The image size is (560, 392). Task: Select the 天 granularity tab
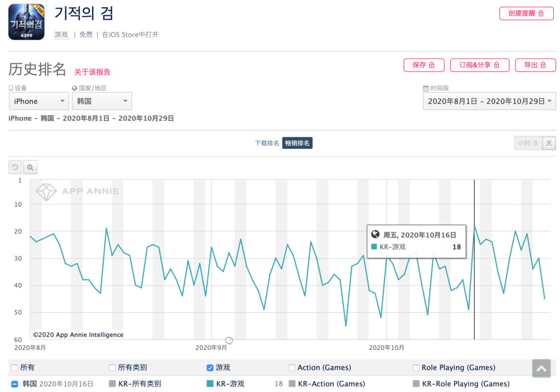[549, 143]
